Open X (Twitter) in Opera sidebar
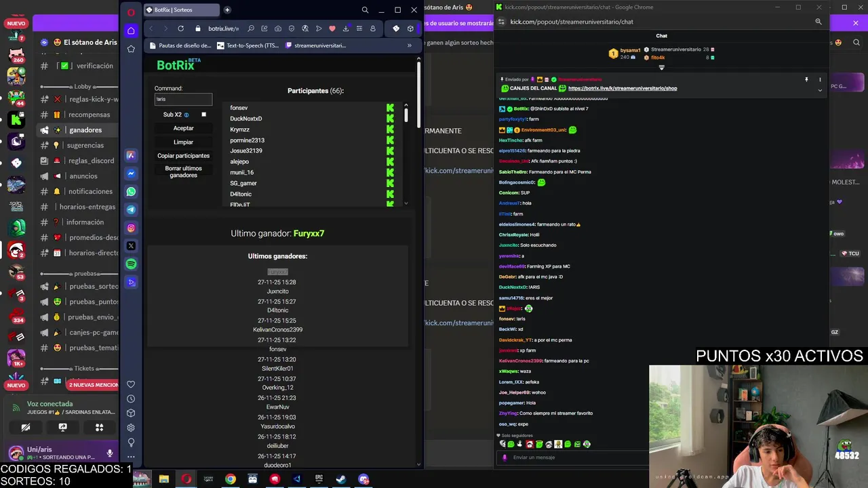The width and height of the screenshot is (868, 488). coord(131,246)
